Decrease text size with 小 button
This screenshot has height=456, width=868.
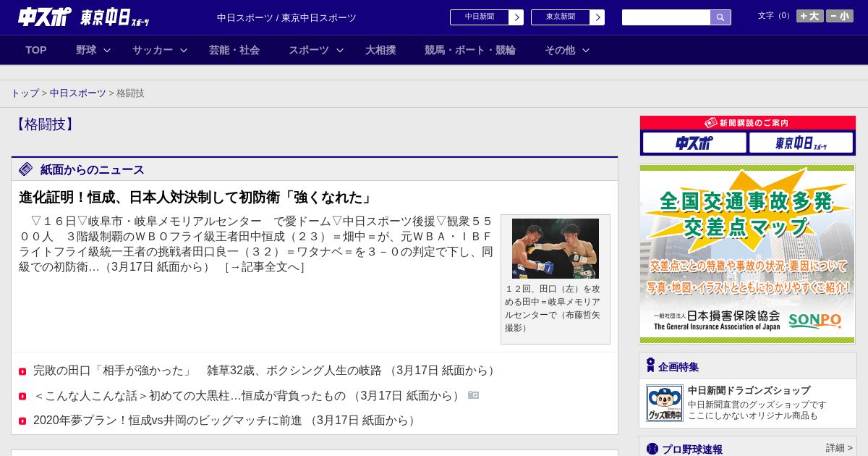840,16
